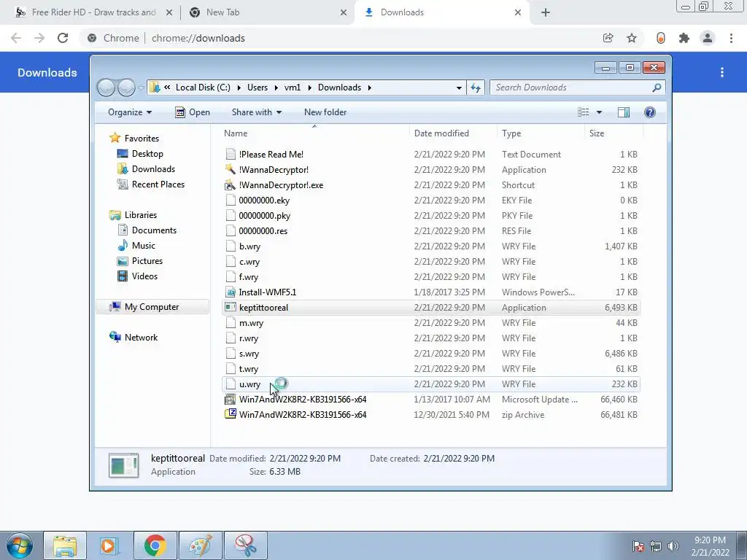Open the Chrome extensions puzzle icon
747x560 pixels.
pyautogui.click(x=684, y=38)
